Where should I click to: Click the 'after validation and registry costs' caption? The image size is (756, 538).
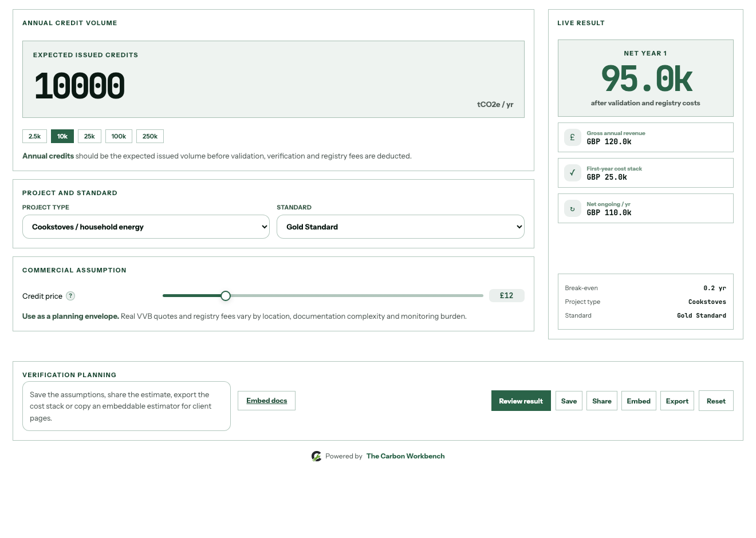pyautogui.click(x=645, y=103)
